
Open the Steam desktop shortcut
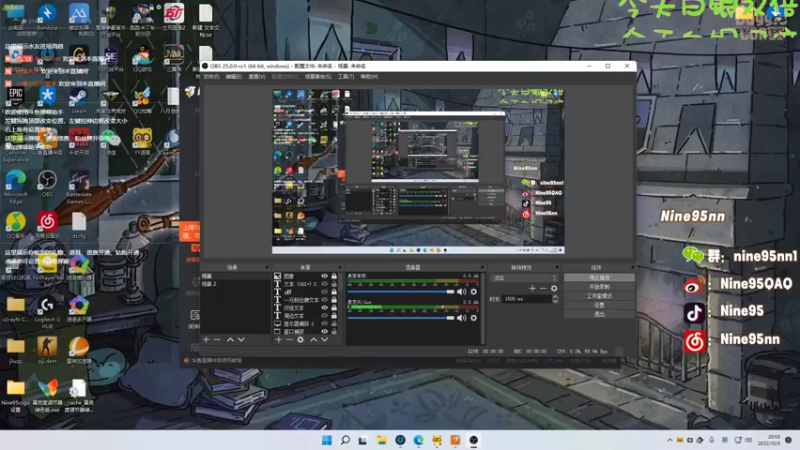pyautogui.click(x=78, y=100)
